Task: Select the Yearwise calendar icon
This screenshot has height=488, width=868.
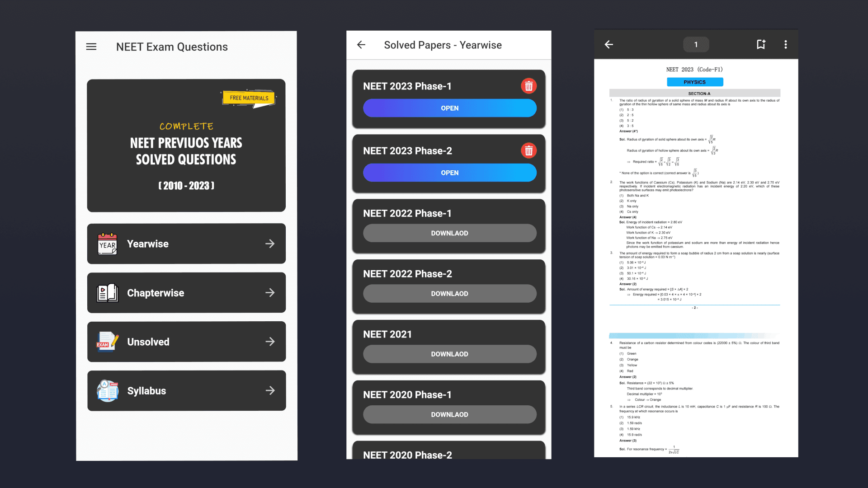Action: 107,244
